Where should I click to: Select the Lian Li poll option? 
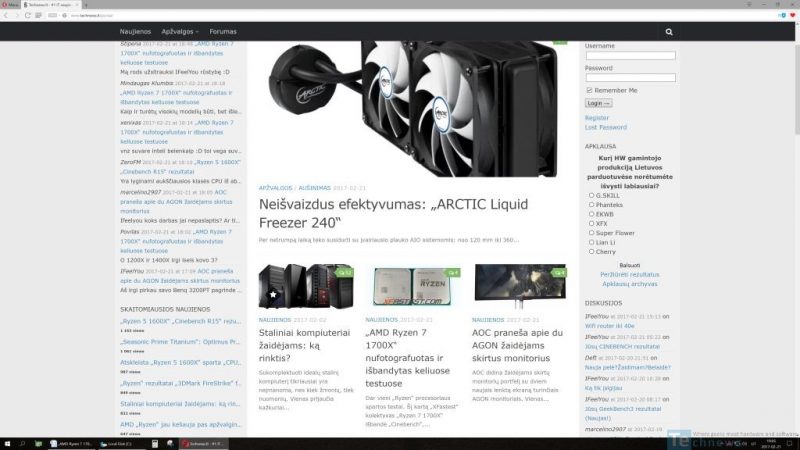pos(591,242)
